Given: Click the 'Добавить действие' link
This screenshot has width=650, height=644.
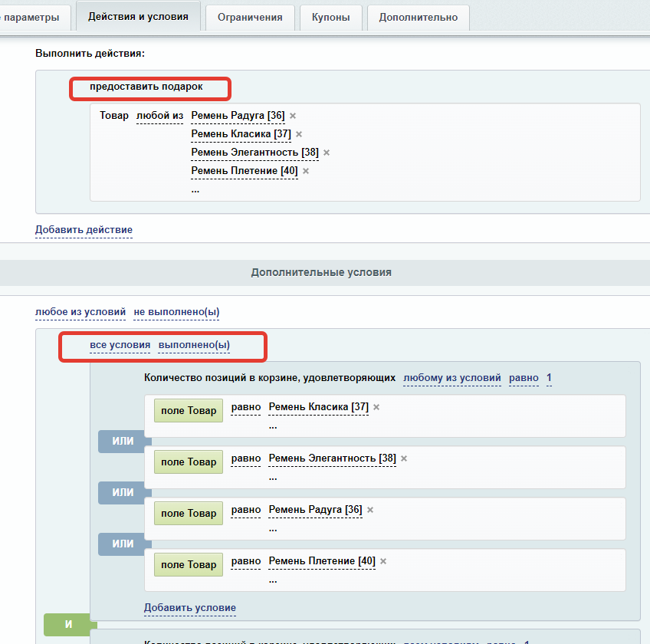Looking at the screenshot, I should [84, 230].
